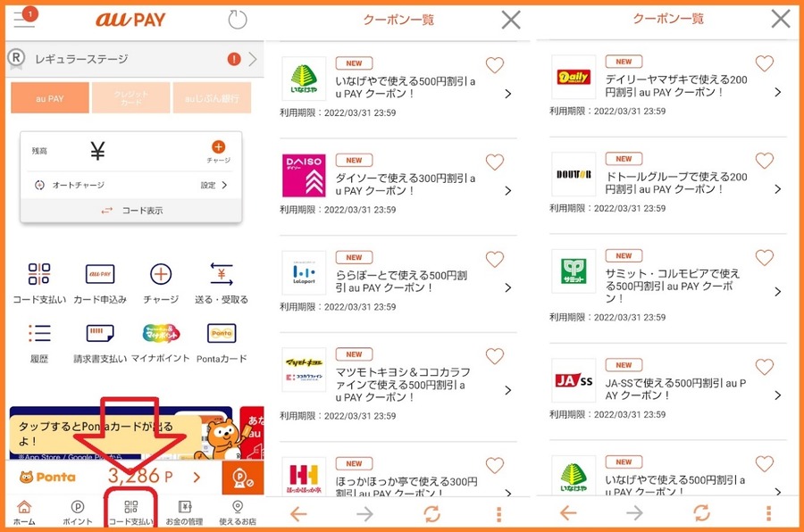Viewport: 804px width, 532px height.
Task: Open the hamburger menu with notification badge
Action: (x=25, y=18)
